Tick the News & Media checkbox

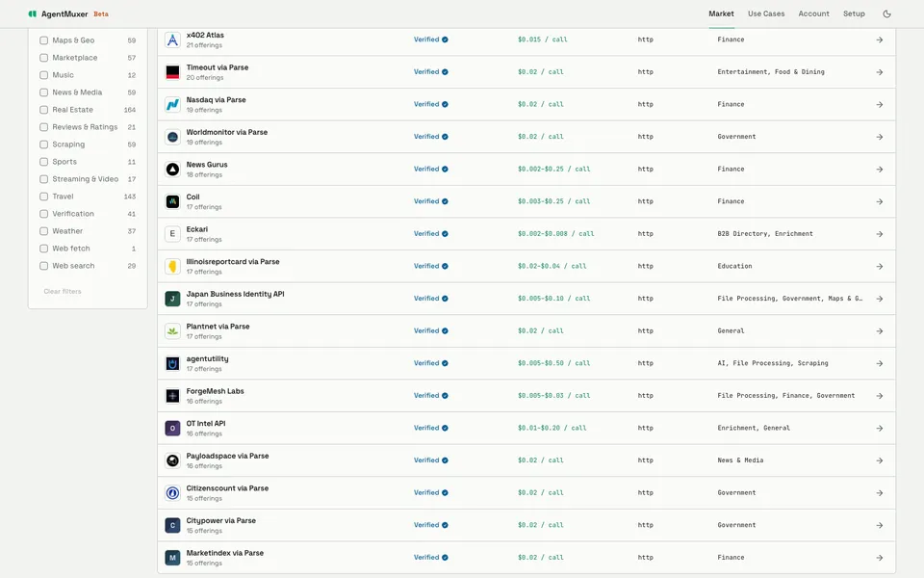(x=43, y=92)
